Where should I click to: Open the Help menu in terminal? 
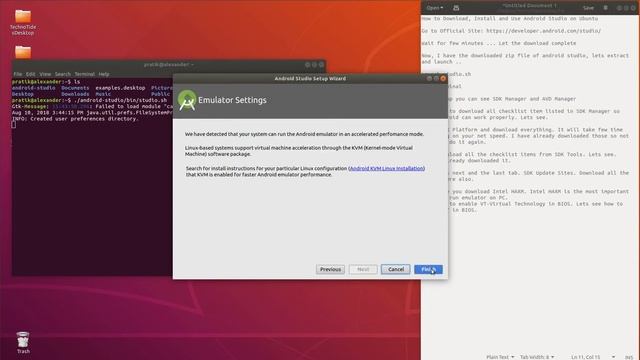tap(104, 74)
